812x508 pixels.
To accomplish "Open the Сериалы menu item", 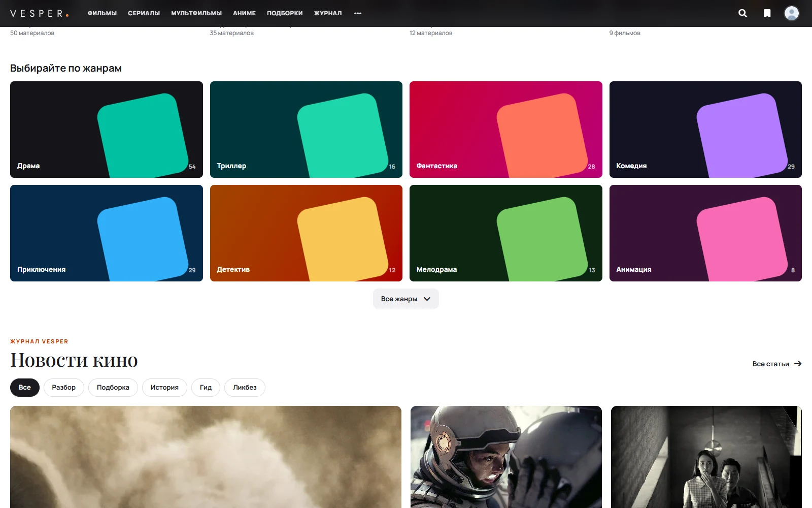I will tap(144, 13).
